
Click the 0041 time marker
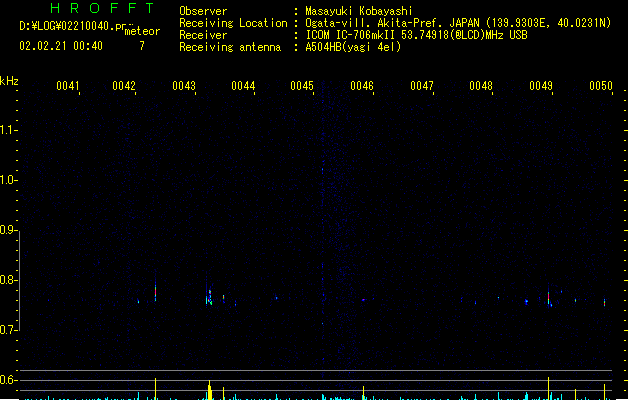point(68,86)
